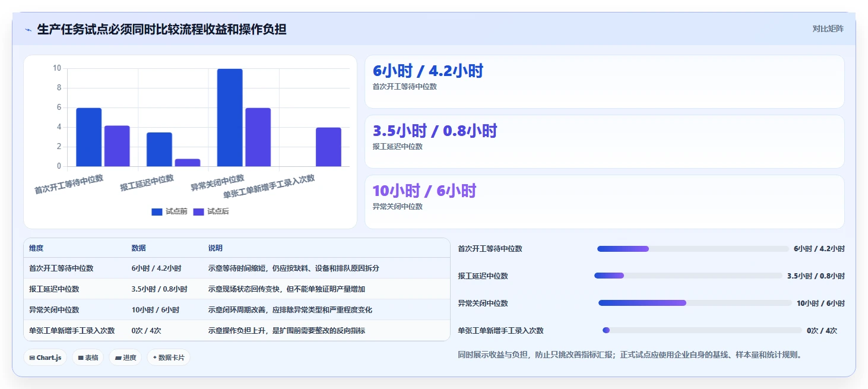Click table cell 报工延迟中位数
The image size is (868, 389).
point(54,289)
